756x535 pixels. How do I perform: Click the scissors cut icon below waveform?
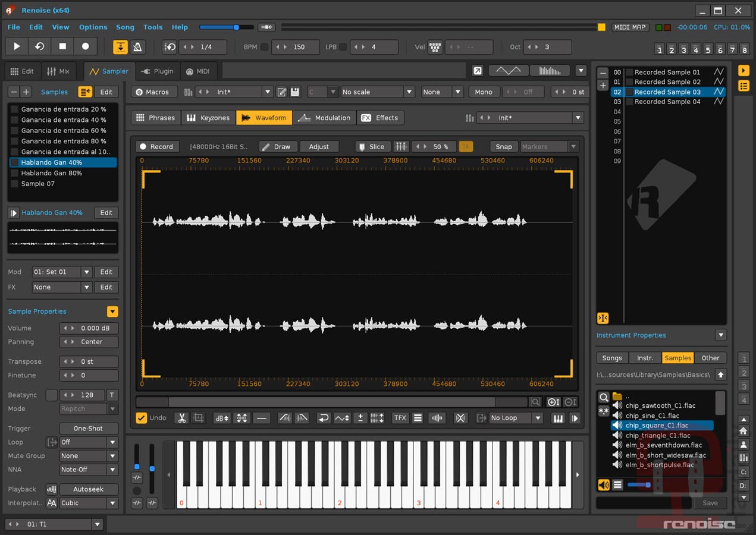pos(181,418)
